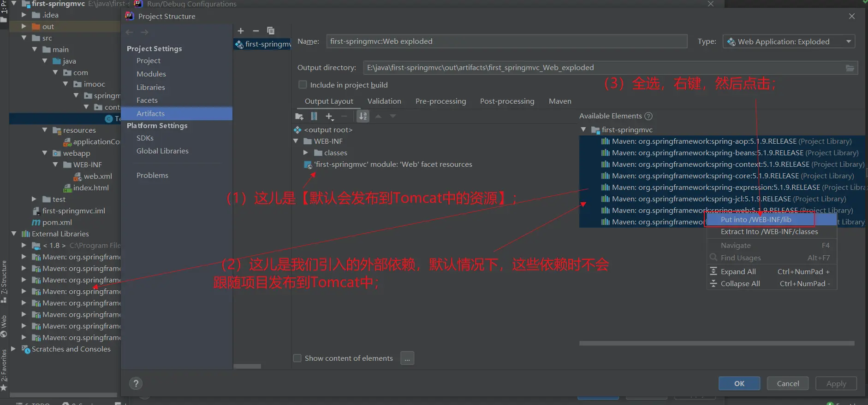868x405 pixels.
Task: Click the Cancel button
Action: click(788, 383)
